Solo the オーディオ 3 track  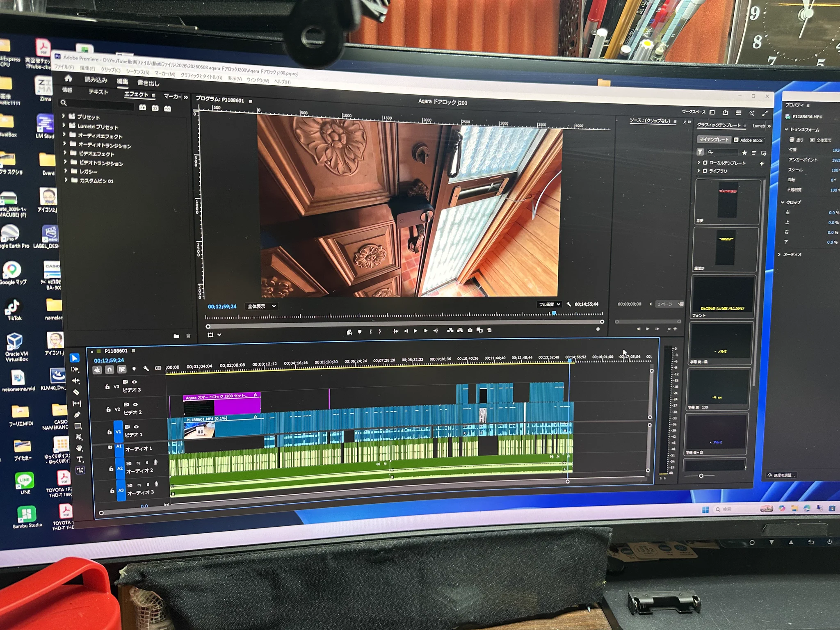pos(148,485)
